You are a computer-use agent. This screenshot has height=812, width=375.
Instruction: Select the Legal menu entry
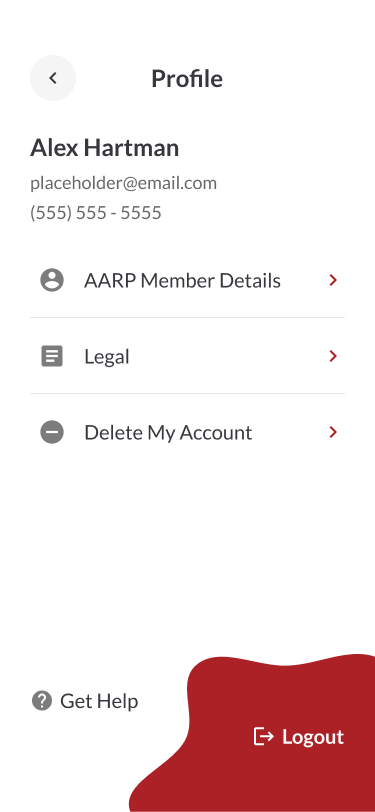pyautogui.click(x=188, y=356)
